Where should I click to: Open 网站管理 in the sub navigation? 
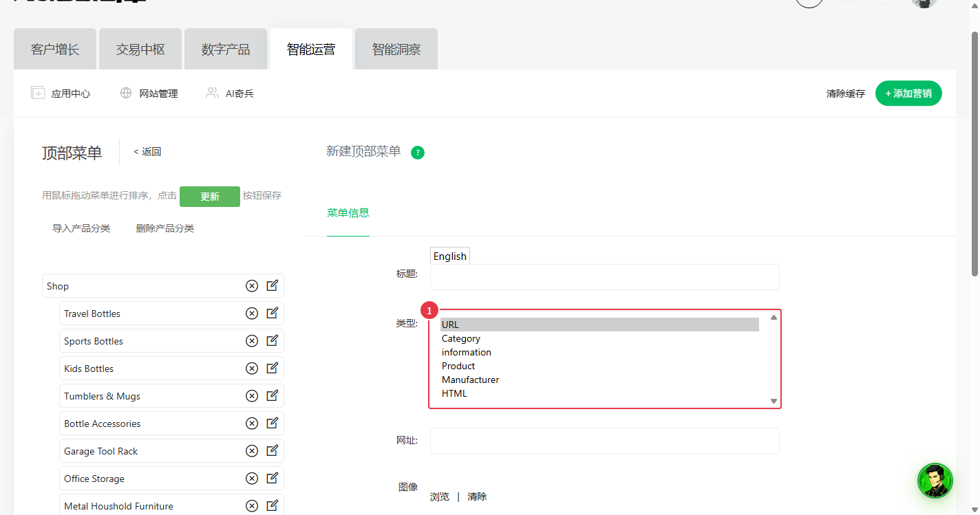149,94
